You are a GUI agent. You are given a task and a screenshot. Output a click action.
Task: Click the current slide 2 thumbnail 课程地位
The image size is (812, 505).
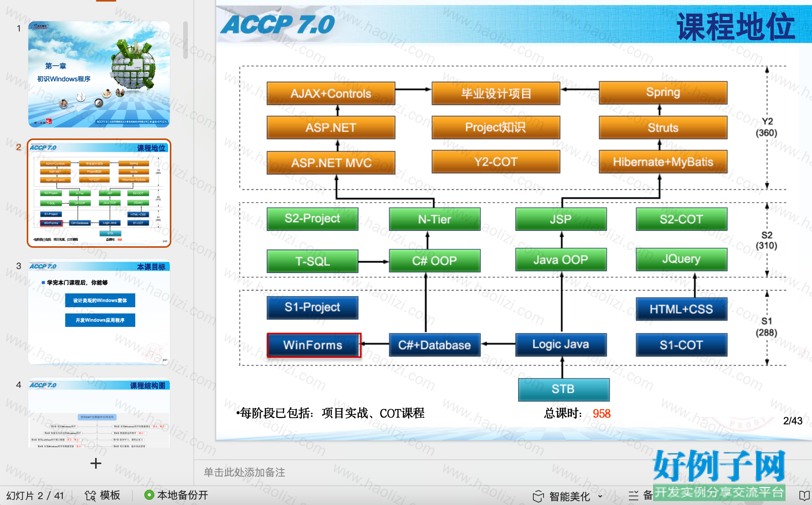pos(99,193)
